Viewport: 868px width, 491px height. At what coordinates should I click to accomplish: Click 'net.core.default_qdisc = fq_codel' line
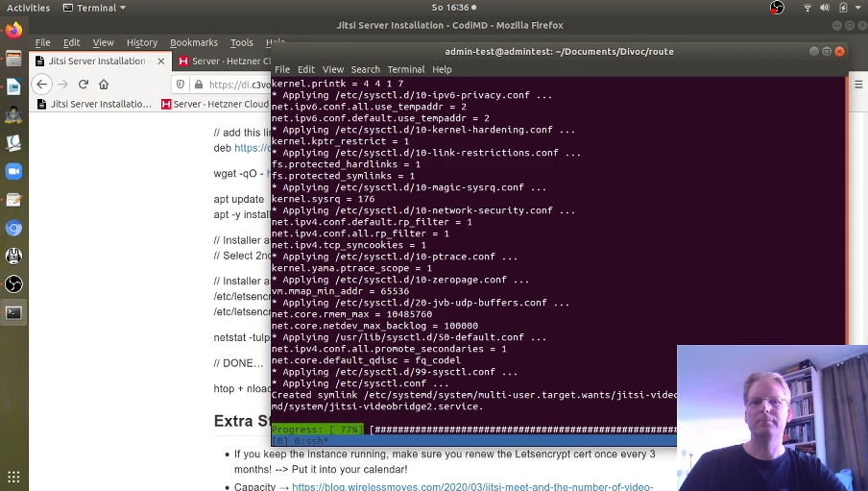(x=366, y=360)
